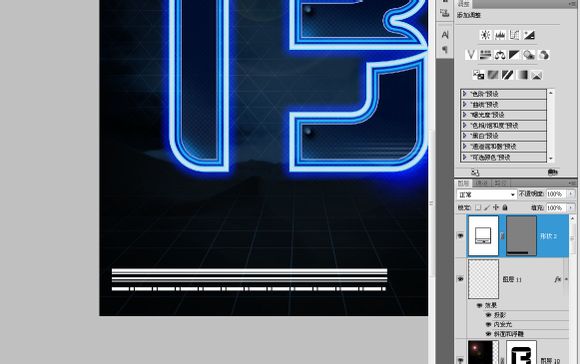Add a Curves adjustment
This screenshot has height=364, width=580.
515,35
